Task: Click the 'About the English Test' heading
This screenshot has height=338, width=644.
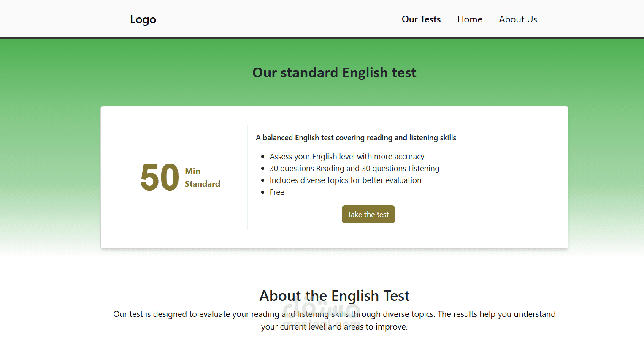Action: 334,296
